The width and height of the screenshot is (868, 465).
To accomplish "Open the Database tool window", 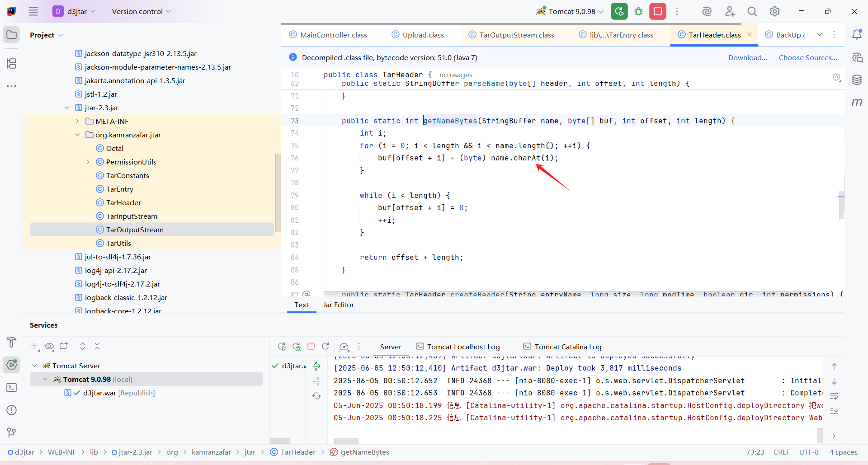I will [857, 80].
